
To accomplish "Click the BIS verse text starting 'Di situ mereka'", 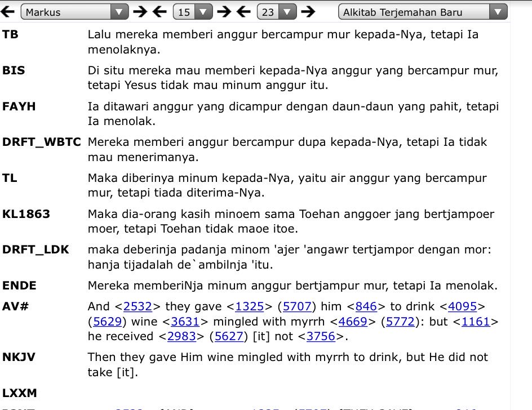I will (x=293, y=78).
